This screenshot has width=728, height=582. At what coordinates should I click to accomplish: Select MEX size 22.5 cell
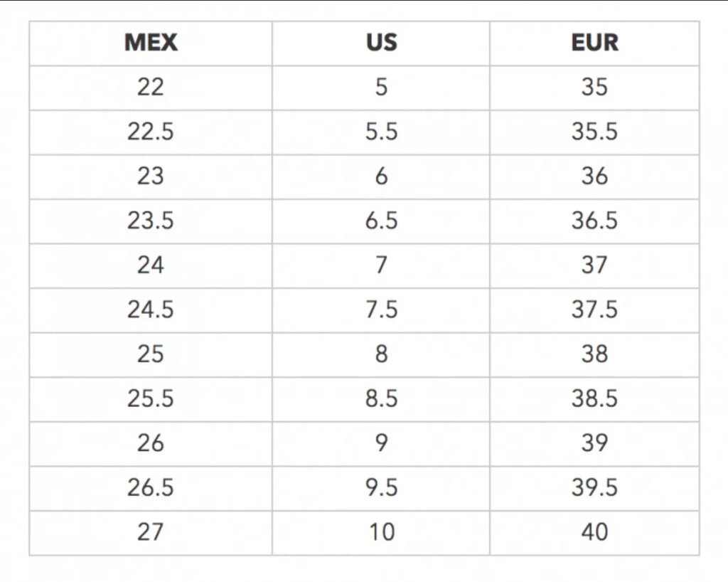[x=151, y=132]
